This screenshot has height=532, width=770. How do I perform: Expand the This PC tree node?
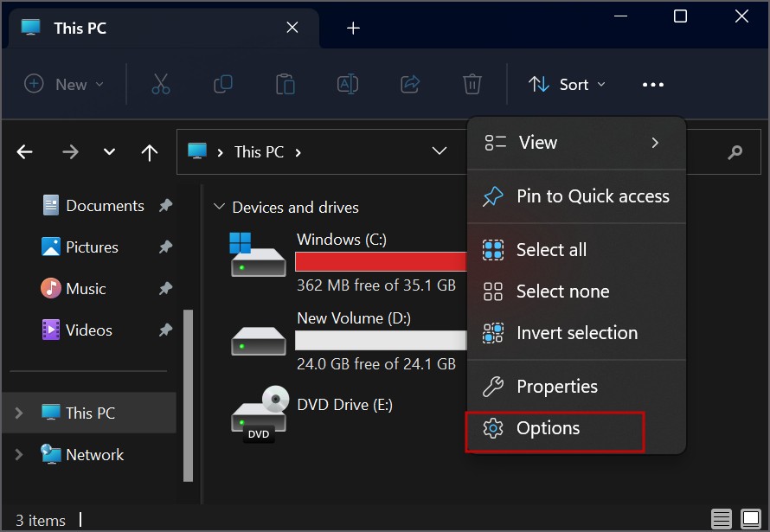[x=19, y=413]
